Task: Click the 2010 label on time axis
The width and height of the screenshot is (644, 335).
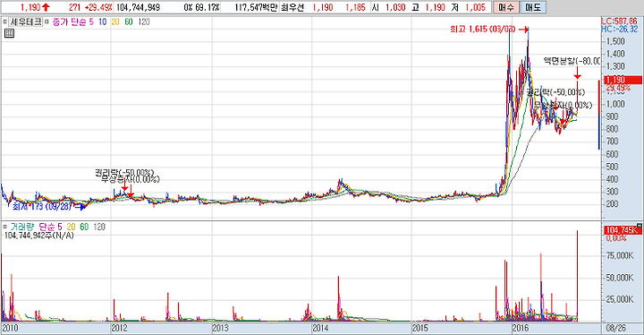Action: click(x=10, y=329)
